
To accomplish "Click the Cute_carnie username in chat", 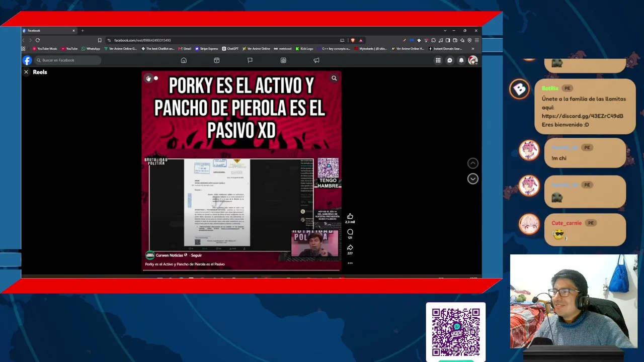I will click(567, 223).
